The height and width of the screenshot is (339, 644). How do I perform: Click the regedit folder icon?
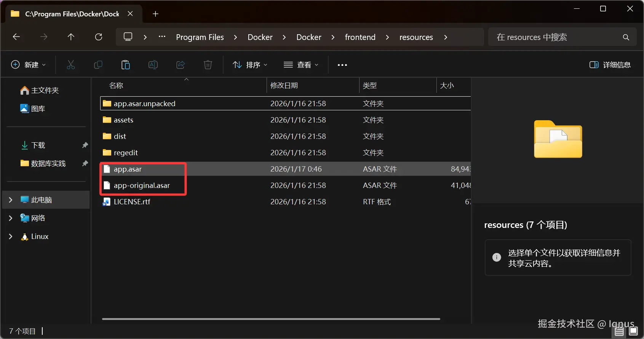click(x=107, y=153)
